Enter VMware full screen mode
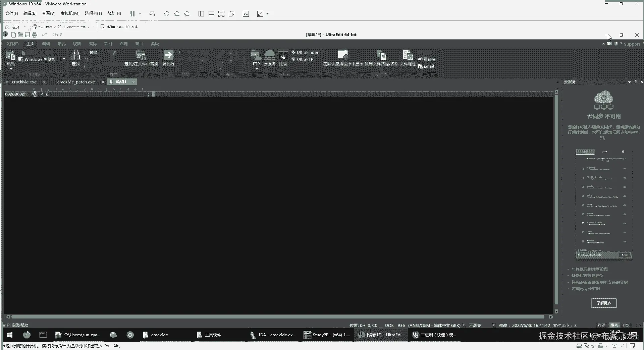 pyautogui.click(x=221, y=14)
